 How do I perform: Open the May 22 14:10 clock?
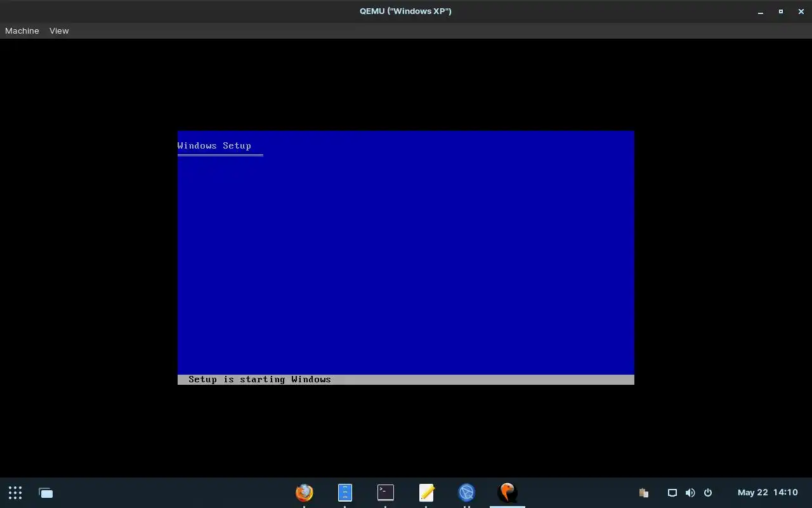point(768,493)
